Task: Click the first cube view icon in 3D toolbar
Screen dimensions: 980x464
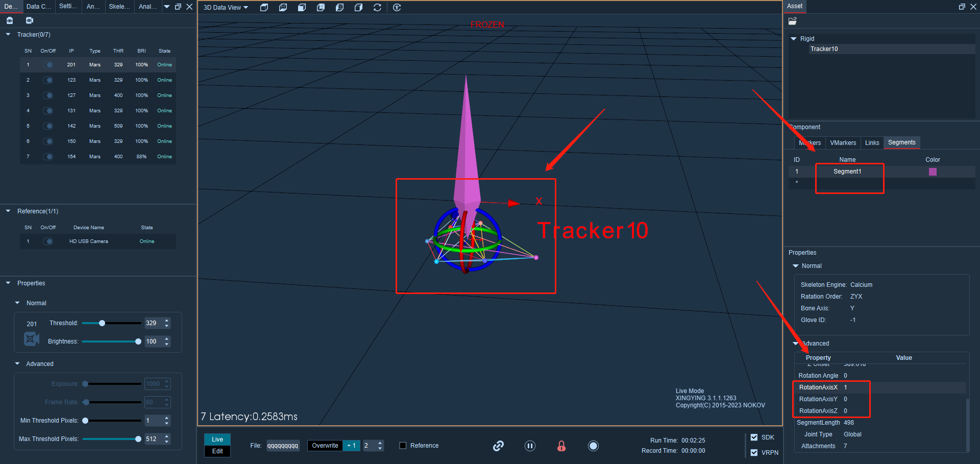Action: click(x=264, y=7)
